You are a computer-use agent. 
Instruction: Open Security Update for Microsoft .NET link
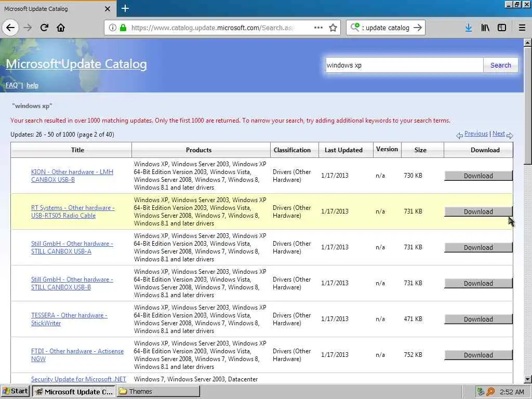[x=78, y=379]
